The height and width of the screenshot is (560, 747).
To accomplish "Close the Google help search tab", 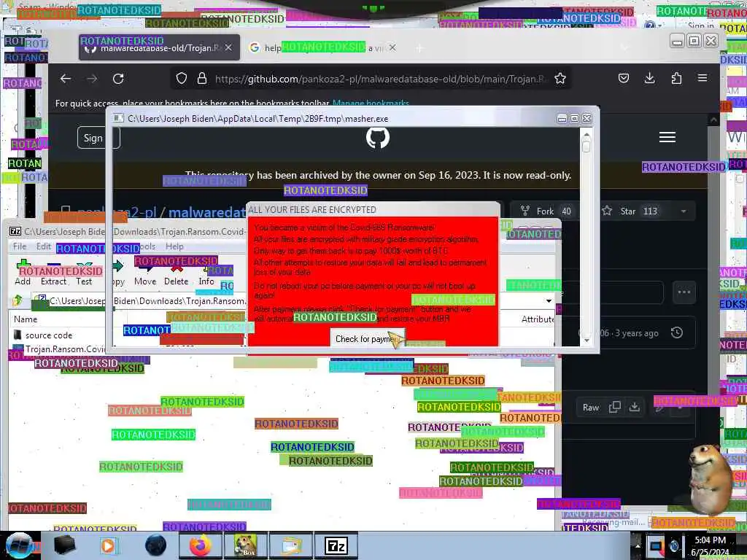I will click(392, 47).
